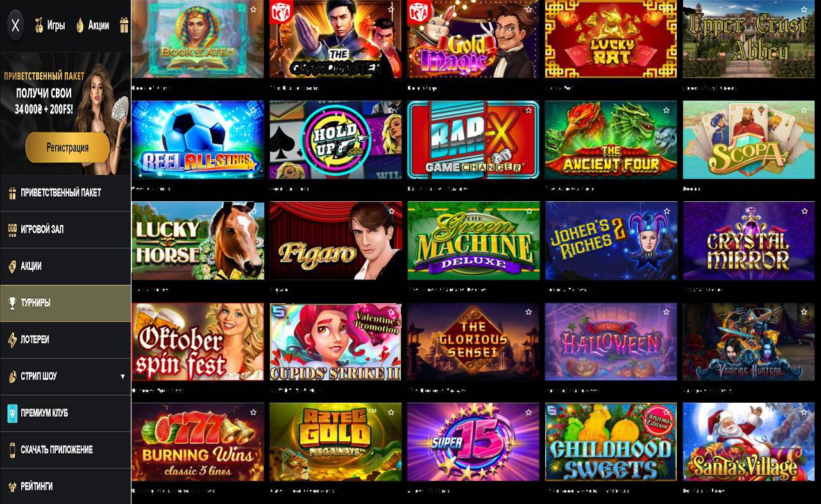Close the sidebar with the X button

click(x=16, y=26)
